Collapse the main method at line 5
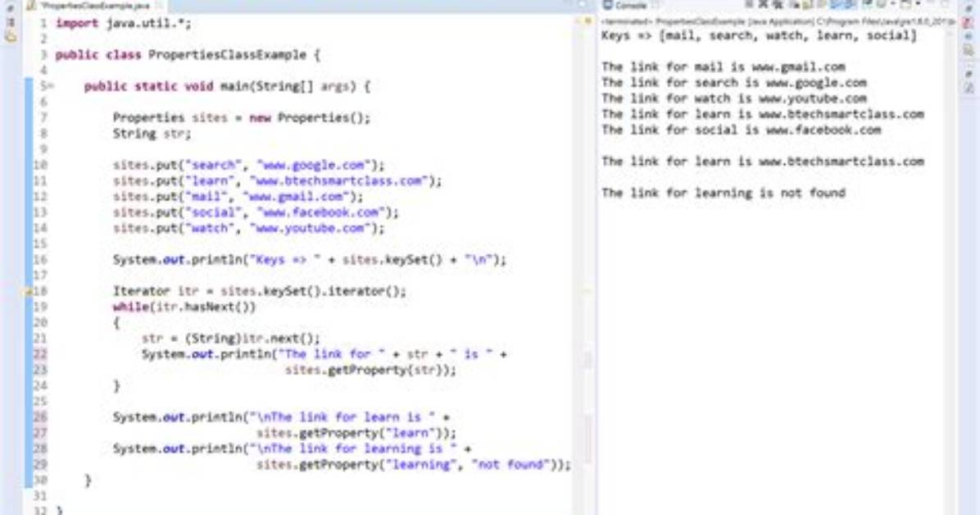Screen dimensions: 980x515 coord(52,86)
